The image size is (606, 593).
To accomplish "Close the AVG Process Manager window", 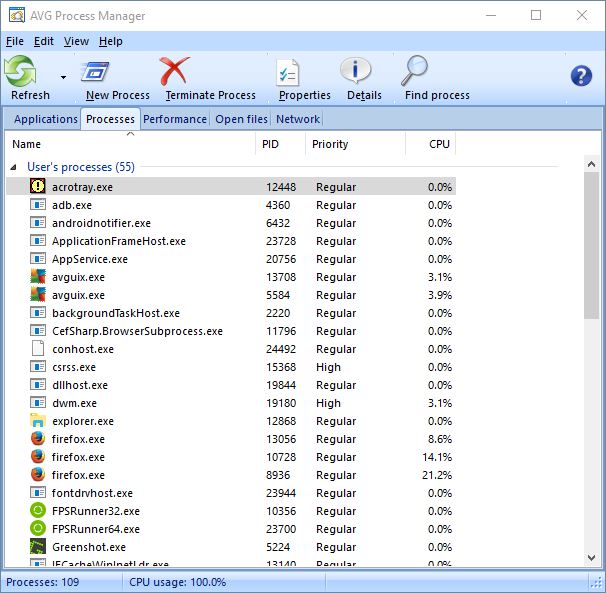I will (582, 15).
